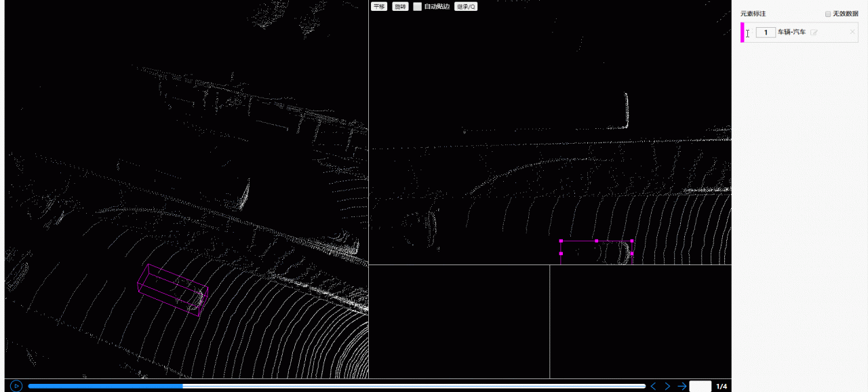Click the 继承/Q button

pyautogui.click(x=466, y=7)
